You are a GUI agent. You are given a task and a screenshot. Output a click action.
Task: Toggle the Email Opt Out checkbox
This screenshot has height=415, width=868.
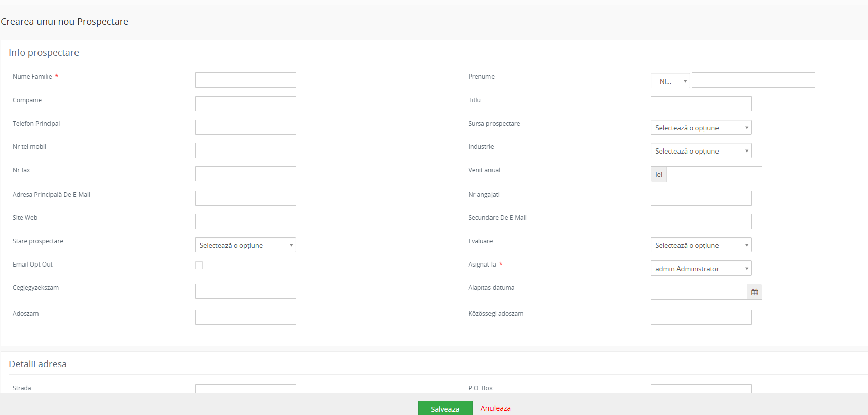pos(199,266)
